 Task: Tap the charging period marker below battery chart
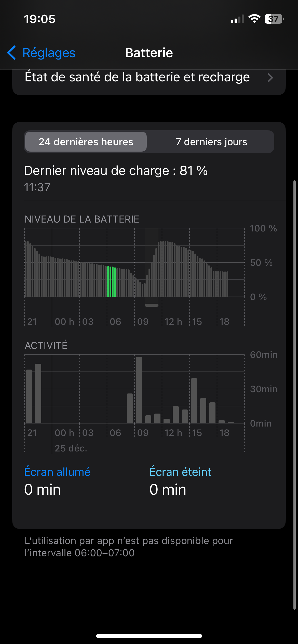[x=152, y=305]
